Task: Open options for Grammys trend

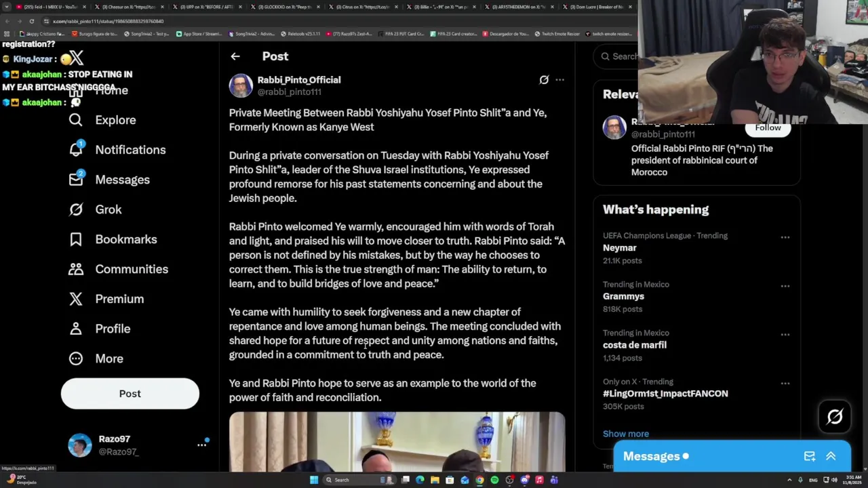Action: tap(785, 286)
